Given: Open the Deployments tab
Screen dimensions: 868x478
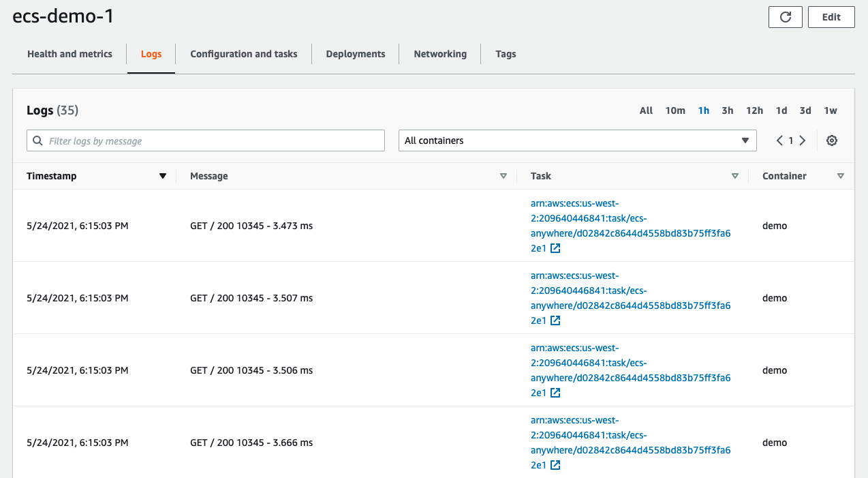Looking at the screenshot, I should (x=356, y=54).
